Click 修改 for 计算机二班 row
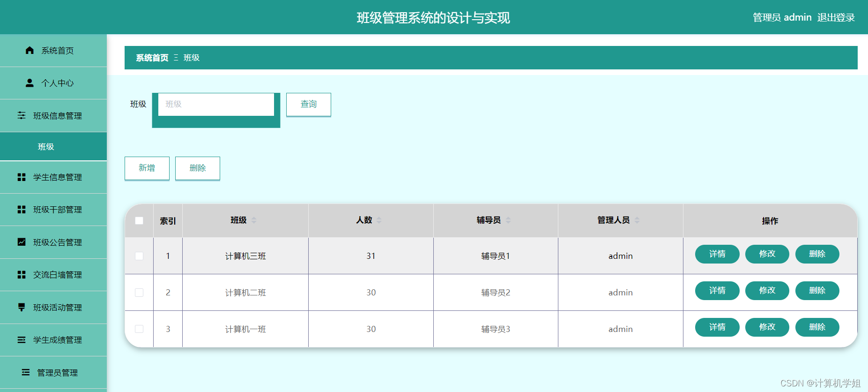Screen dimensions: 868x392 767,291
